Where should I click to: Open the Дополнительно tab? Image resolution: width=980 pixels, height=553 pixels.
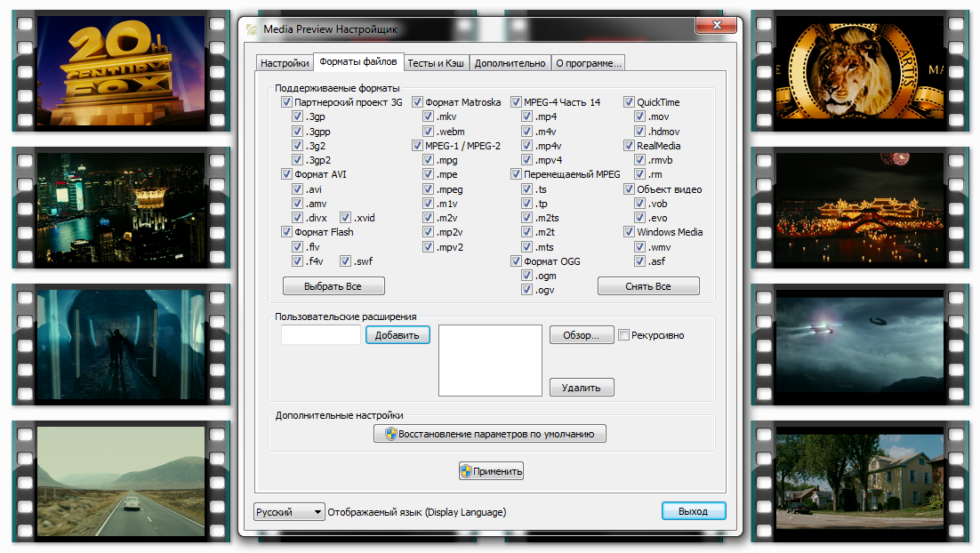click(510, 63)
